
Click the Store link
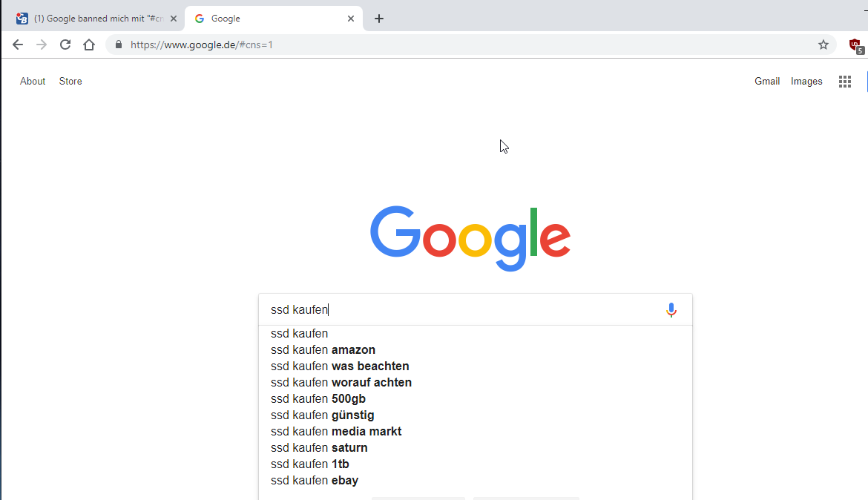[70, 81]
